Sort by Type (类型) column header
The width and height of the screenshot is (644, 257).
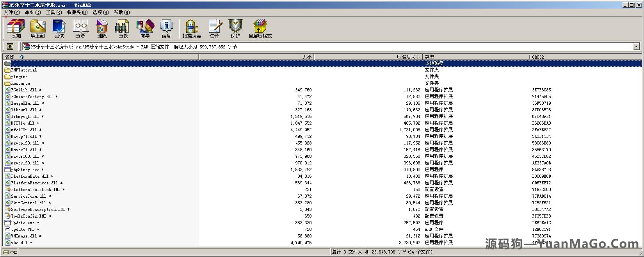(x=477, y=57)
